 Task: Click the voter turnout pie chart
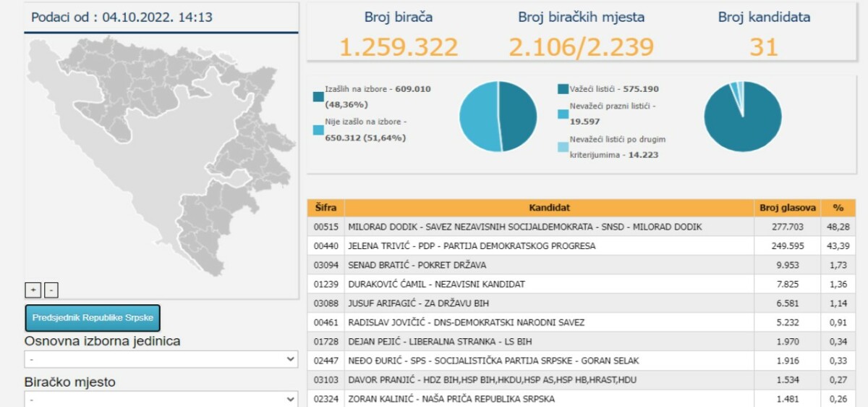coord(498,117)
